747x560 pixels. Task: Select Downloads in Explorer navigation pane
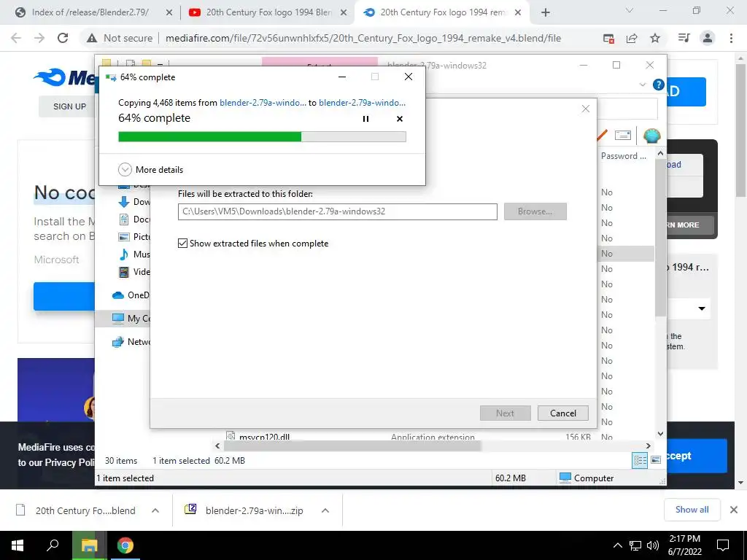click(x=134, y=202)
